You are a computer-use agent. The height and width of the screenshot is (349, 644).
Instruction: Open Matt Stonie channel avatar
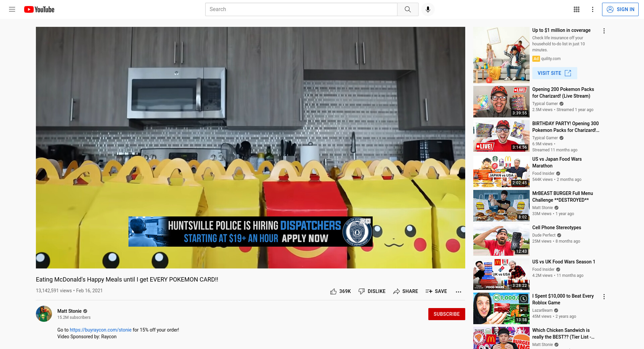click(44, 314)
